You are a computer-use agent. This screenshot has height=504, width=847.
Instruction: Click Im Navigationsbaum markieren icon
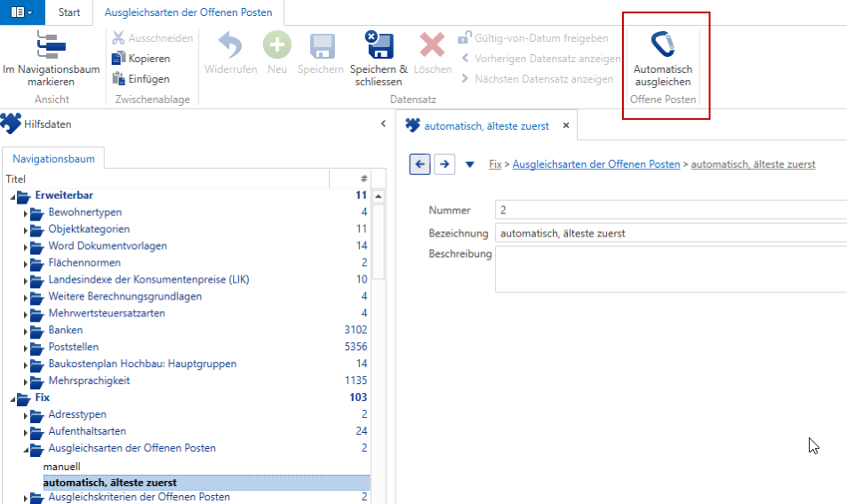51,44
